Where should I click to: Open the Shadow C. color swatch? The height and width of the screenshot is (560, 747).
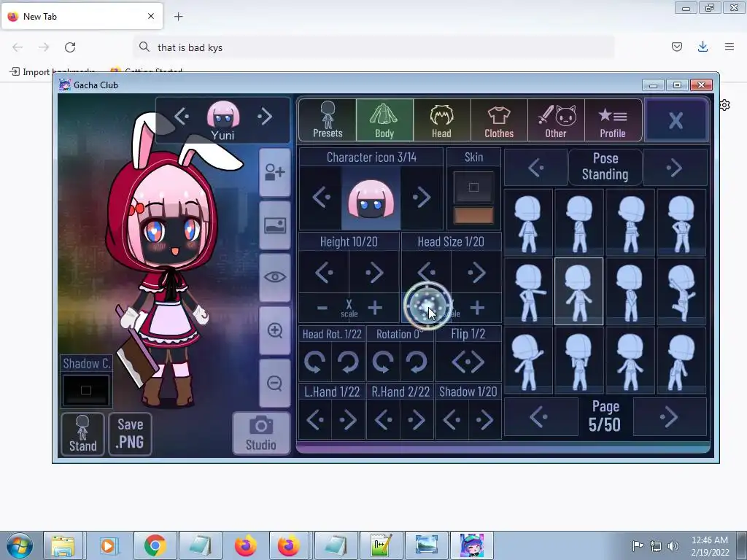86,390
